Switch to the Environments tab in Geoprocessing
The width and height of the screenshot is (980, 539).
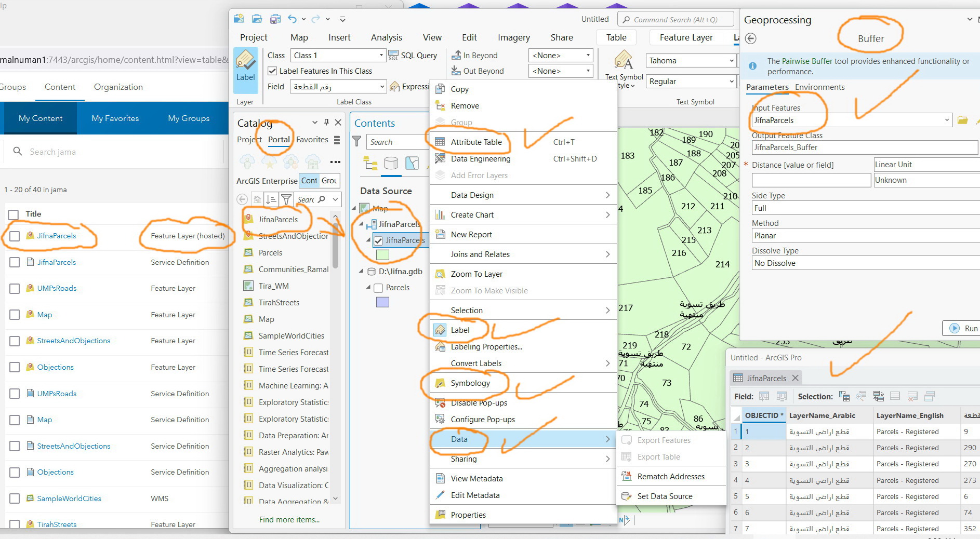(x=819, y=87)
